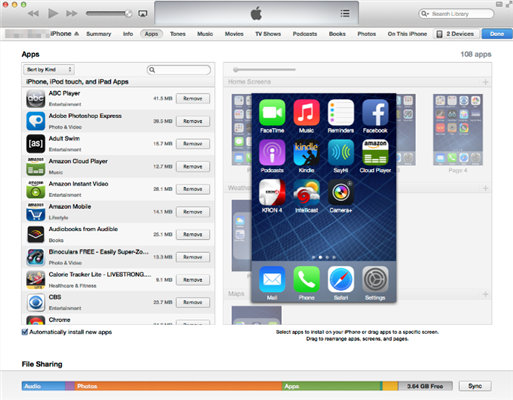Select the Audible audiobooks app icon
This screenshot has width=513, height=400.
coord(36,234)
